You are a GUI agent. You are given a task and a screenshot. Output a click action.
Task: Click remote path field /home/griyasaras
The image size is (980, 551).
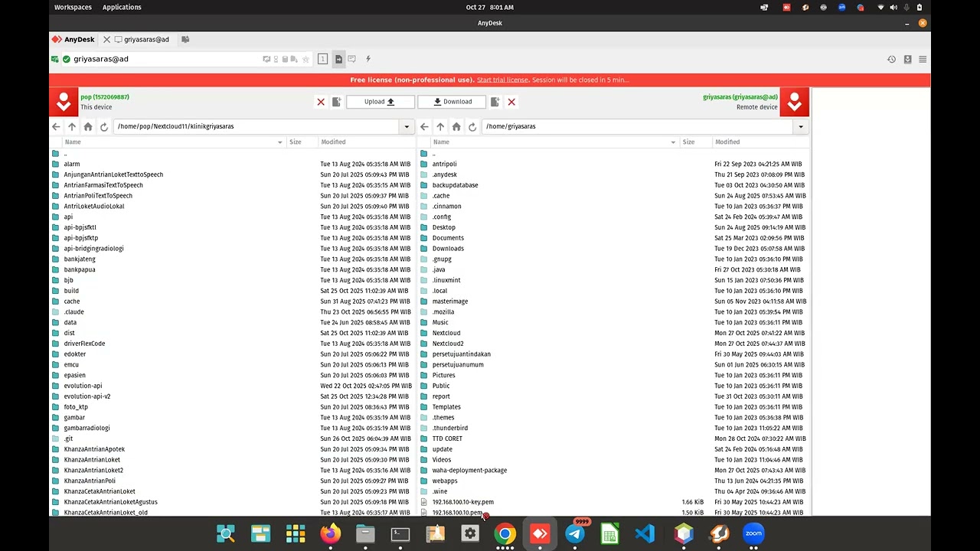tap(638, 126)
